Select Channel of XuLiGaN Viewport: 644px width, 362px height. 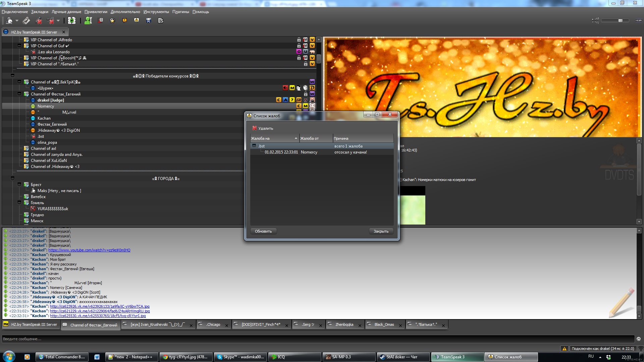coord(49,161)
